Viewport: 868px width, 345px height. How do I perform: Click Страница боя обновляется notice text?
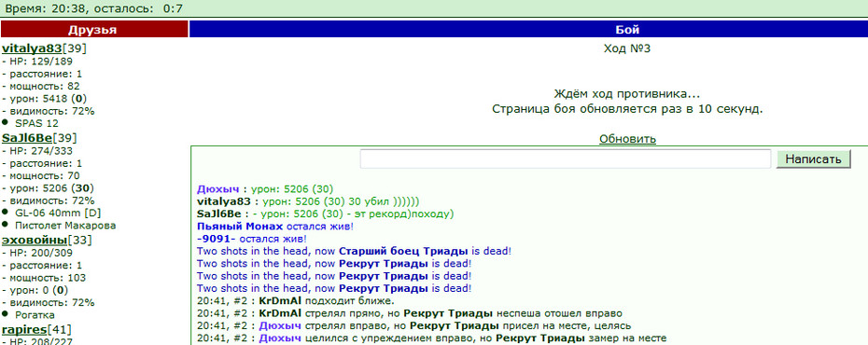pyautogui.click(x=627, y=109)
